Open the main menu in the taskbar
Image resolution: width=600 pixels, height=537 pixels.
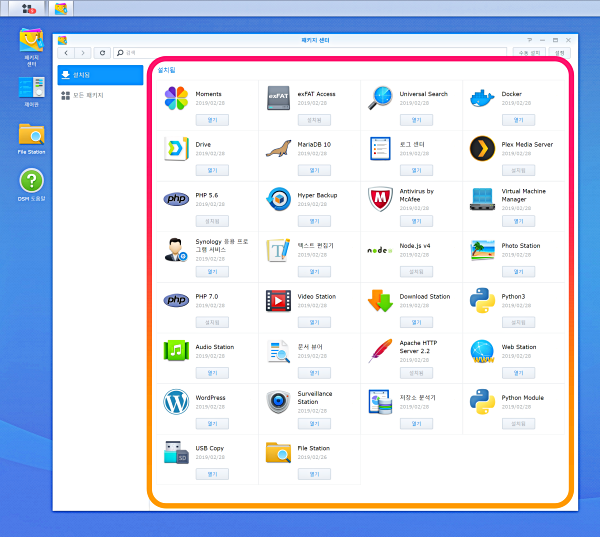(x=28, y=8)
